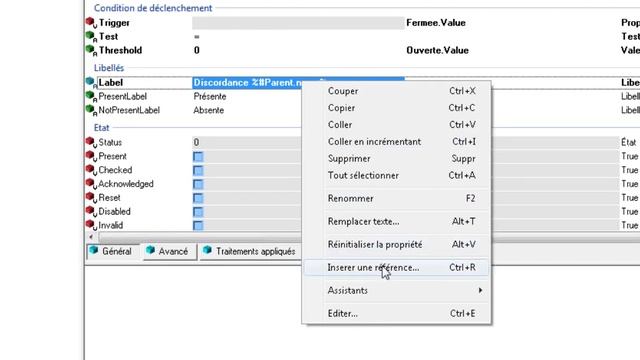Expand the Assistants submenu
This screenshot has height=360, width=640.
coord(396,290)
